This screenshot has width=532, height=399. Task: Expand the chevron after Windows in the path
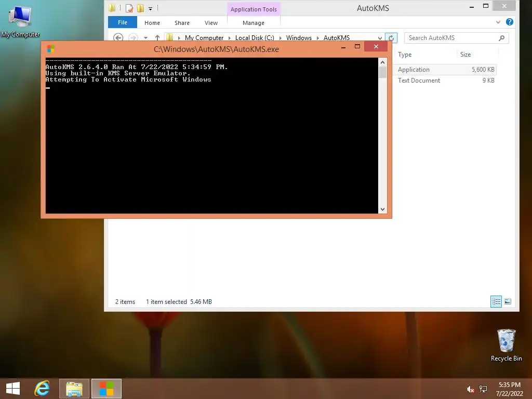pyautogui.click(x=318, y=38)
